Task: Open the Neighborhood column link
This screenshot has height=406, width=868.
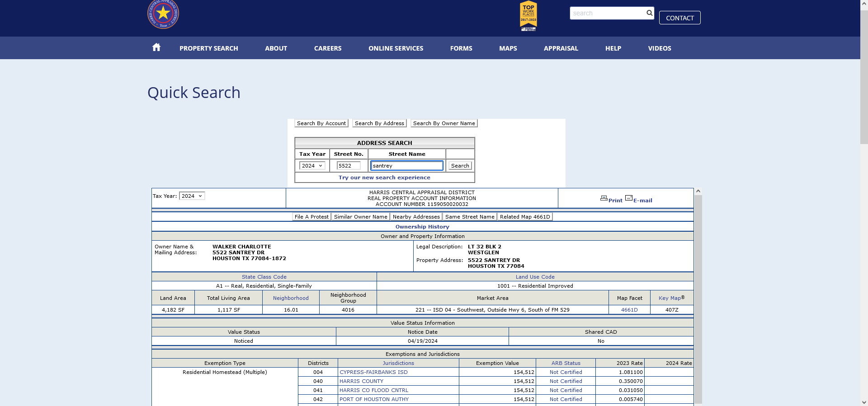Action: tap(291, 298)
